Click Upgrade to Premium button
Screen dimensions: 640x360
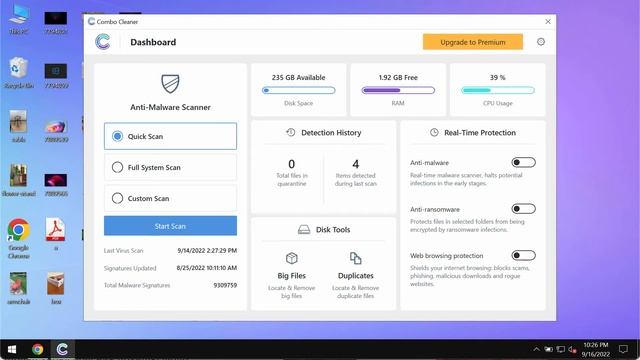tap(473, 42)
